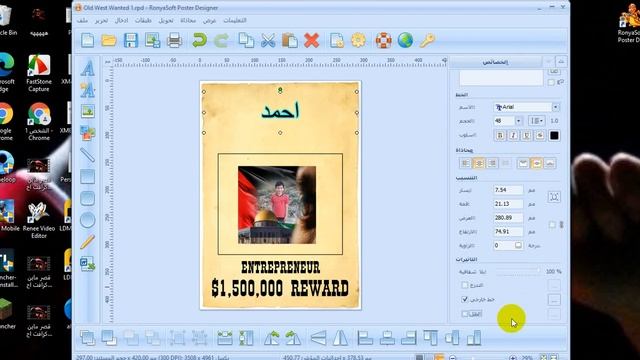Export poster as image icon

pyautogui.click(x=153, y=40)
